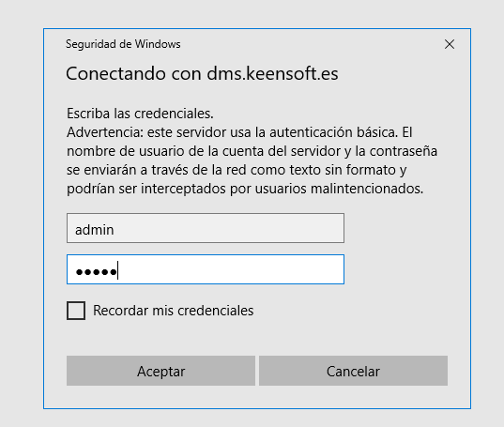The image size is (504, 427).
Task: Focus the password field with masked dots
Action: pyautogui.click(x=206, y=269)
